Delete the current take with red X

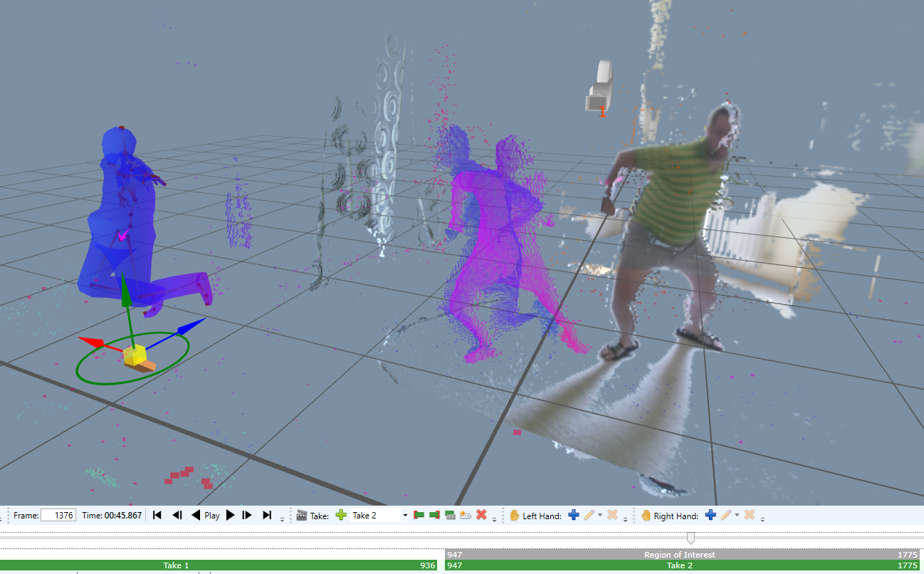coord(481,515)
